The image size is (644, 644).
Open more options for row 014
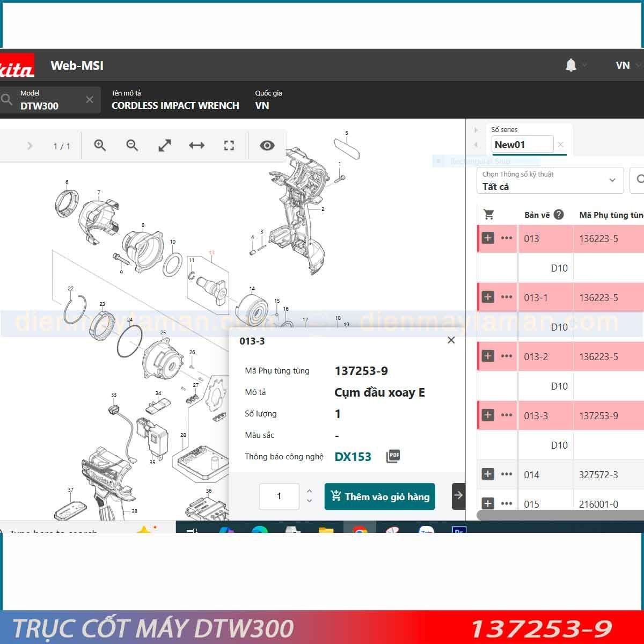click(507, 474)
